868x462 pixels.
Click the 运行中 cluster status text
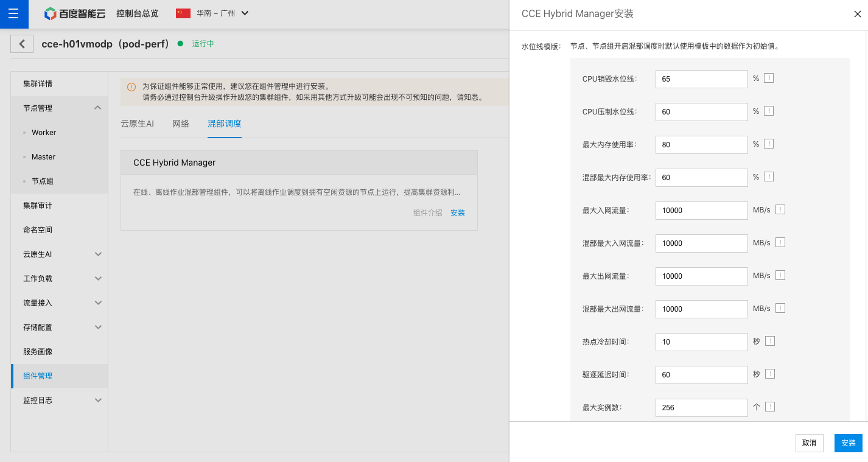point(203,44)
